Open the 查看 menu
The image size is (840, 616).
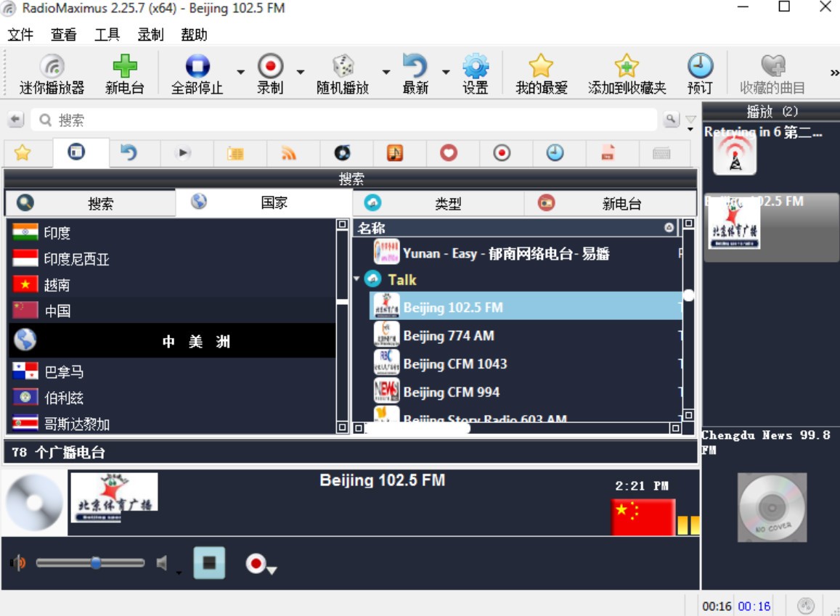click(64, 35)
